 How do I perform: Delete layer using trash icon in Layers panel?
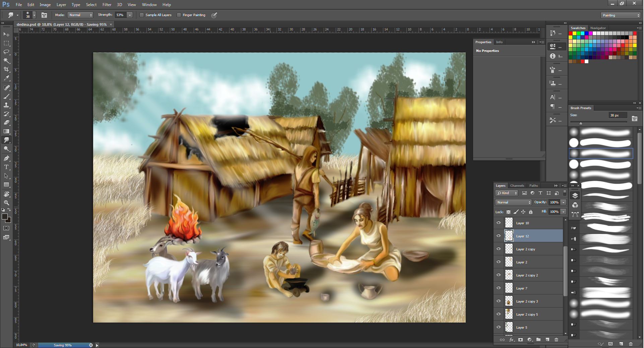tap(556, 340)
